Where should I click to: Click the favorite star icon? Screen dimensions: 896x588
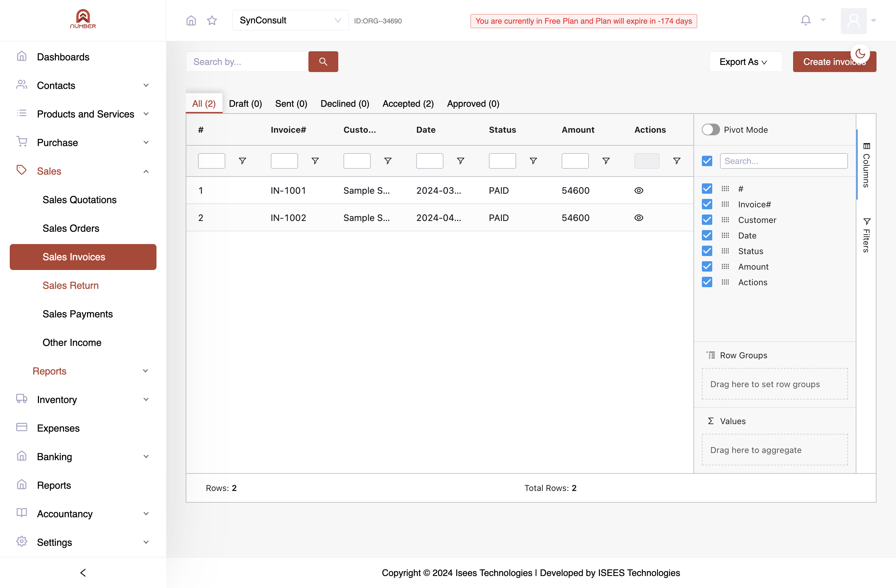click(x=212, y=20)
